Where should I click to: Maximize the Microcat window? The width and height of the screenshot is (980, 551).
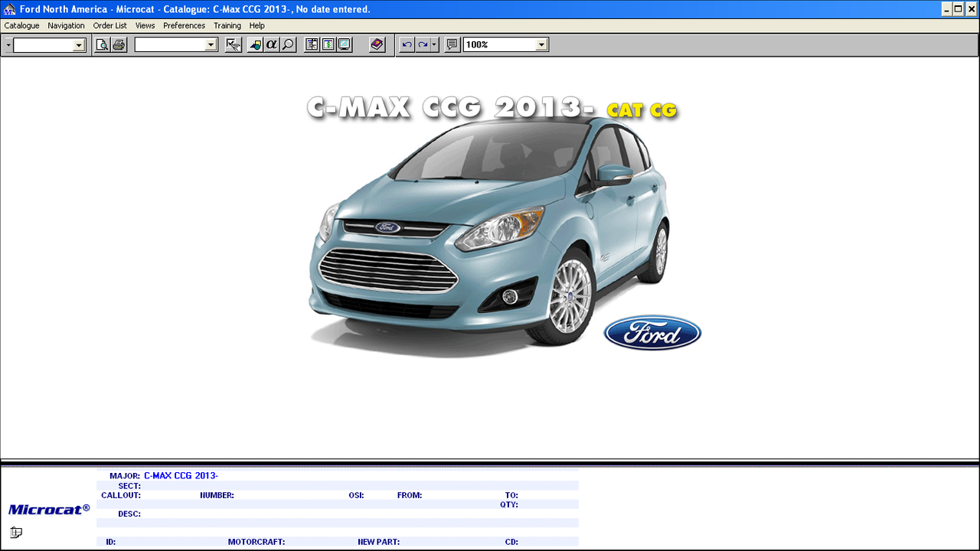959,9
